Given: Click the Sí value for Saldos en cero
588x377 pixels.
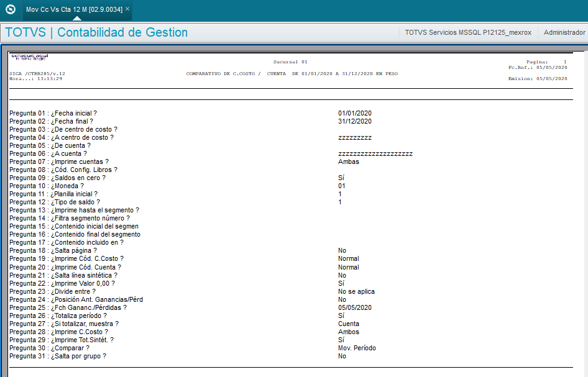Looking at the screenshot, I should point(341,178).
